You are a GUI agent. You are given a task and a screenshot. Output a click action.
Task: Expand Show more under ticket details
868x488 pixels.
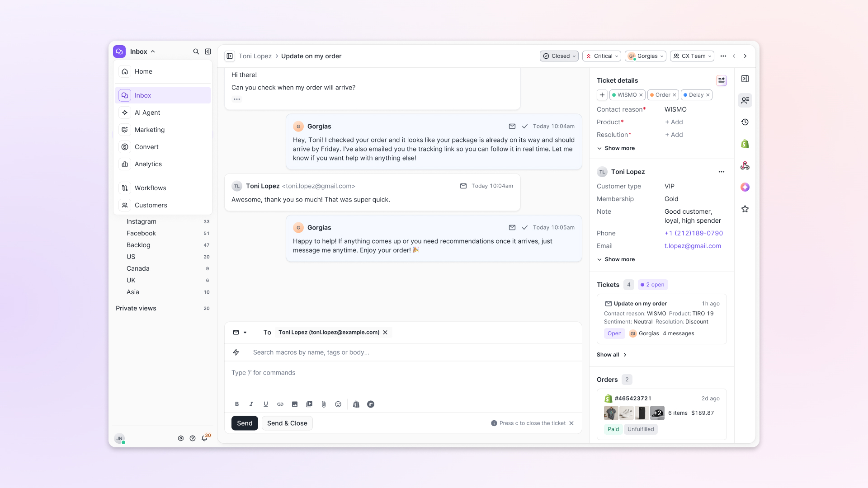coord(616,148)
